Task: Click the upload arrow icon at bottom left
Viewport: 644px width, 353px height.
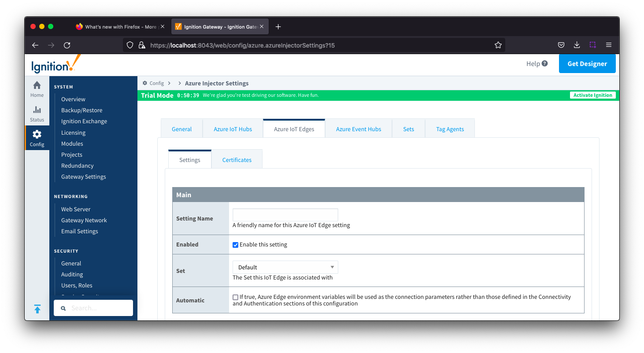Action: [37, 309]
